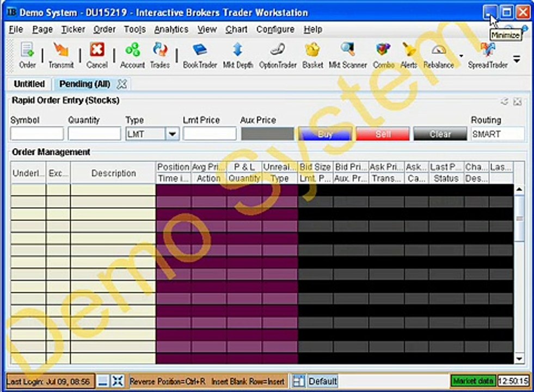Viewport: 534px width, 392px height.
Task: Click the P & L column header
Action: [x=244, y=167]
